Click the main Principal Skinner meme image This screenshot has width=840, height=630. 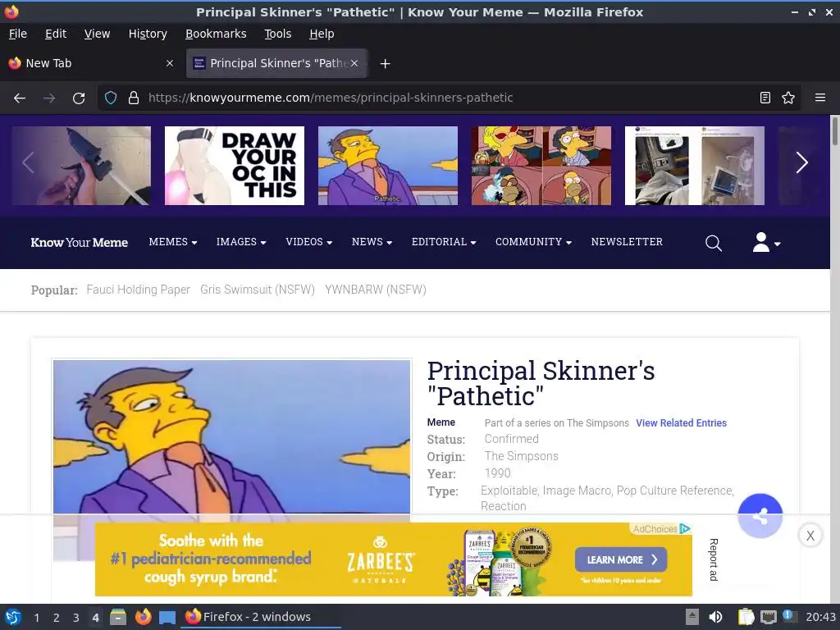[x=231, y=436]
